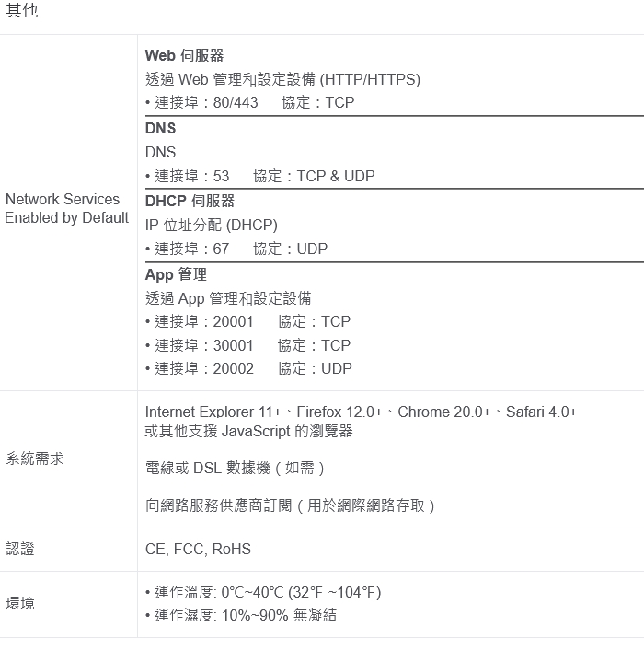
Task: Click the DSL 數據機 requirement line
Action: pyautogui.click(x=236, y=468)
